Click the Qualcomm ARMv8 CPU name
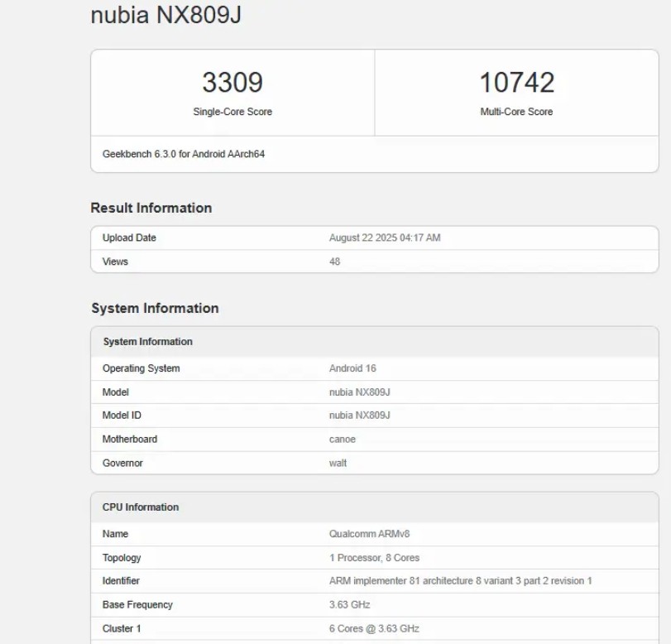 tap(369, 534)
